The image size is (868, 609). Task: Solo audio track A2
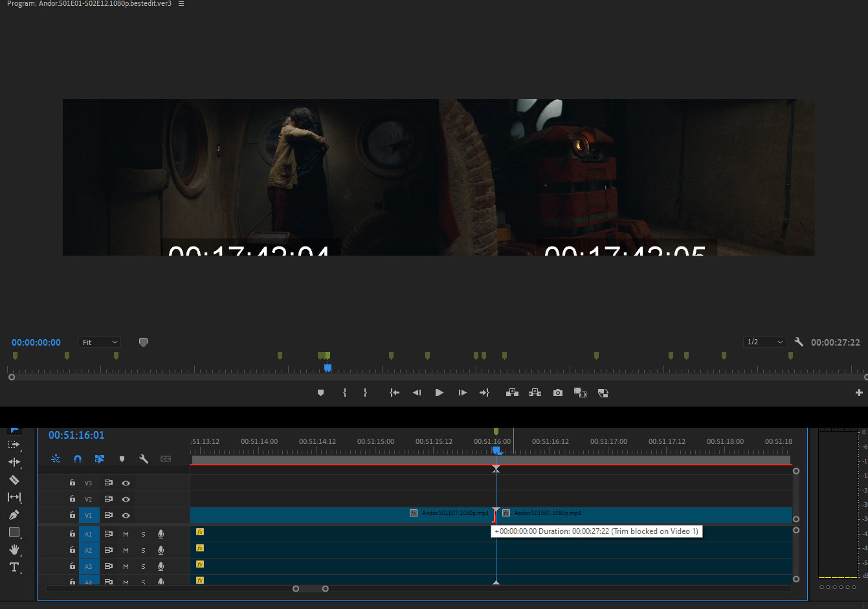pos(143,550)
